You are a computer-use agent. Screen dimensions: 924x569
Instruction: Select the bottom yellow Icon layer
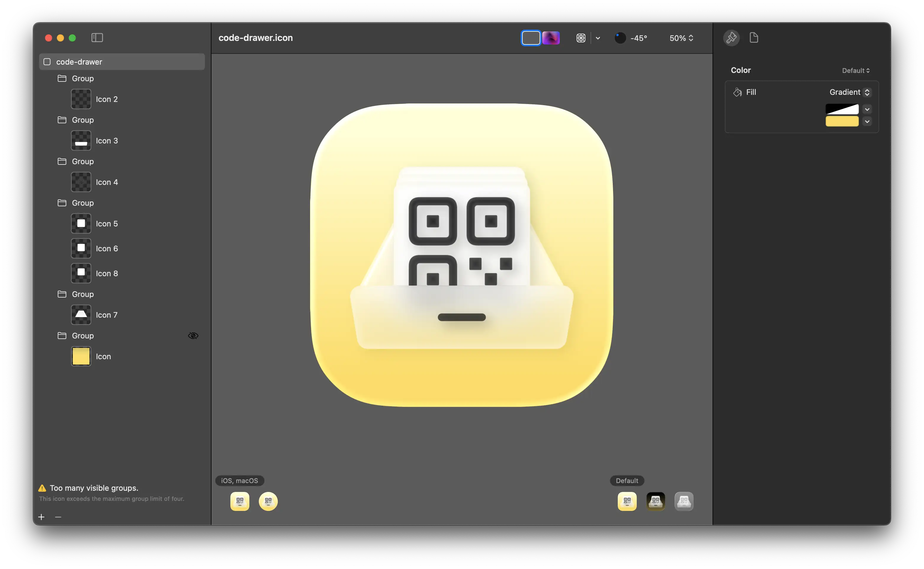click(122, 357)
